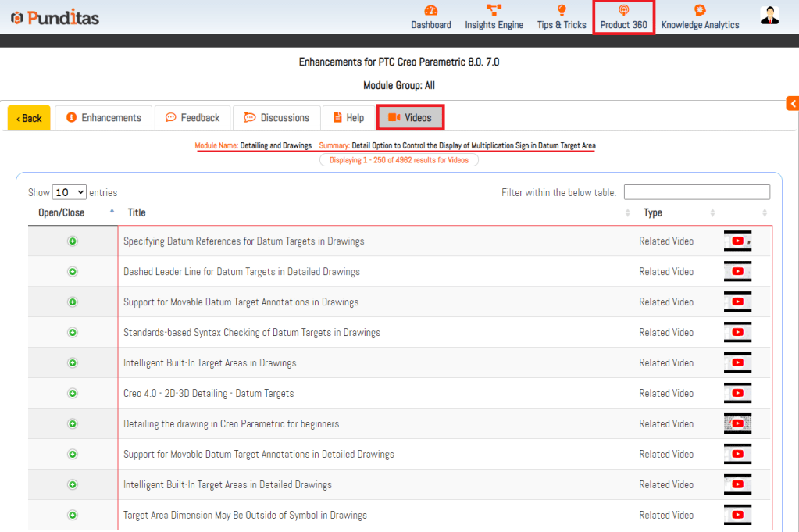Sort table by Type column
The width and height of the screenshot is (799, 532).
pyautogui.click(x=652, y=212)
